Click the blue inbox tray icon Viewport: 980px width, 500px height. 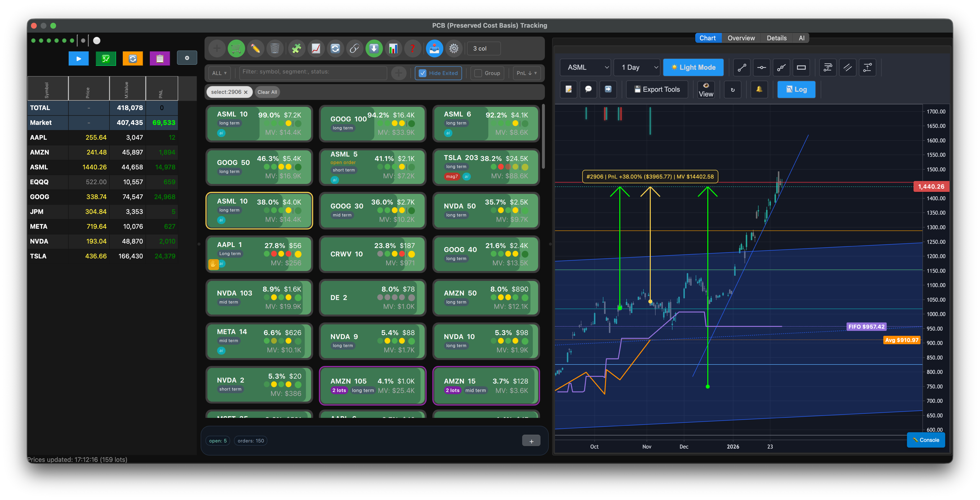434,49
